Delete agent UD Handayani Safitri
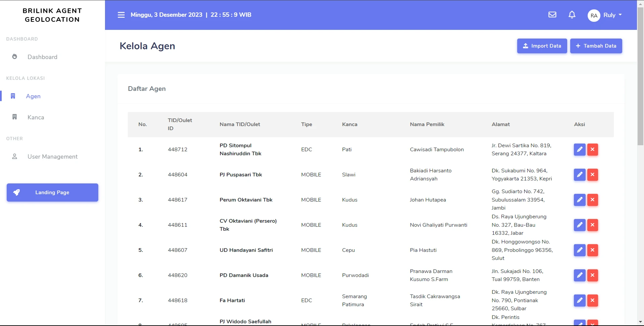Image resolution: width=644 pixels, height=326 pixels. 592,250
